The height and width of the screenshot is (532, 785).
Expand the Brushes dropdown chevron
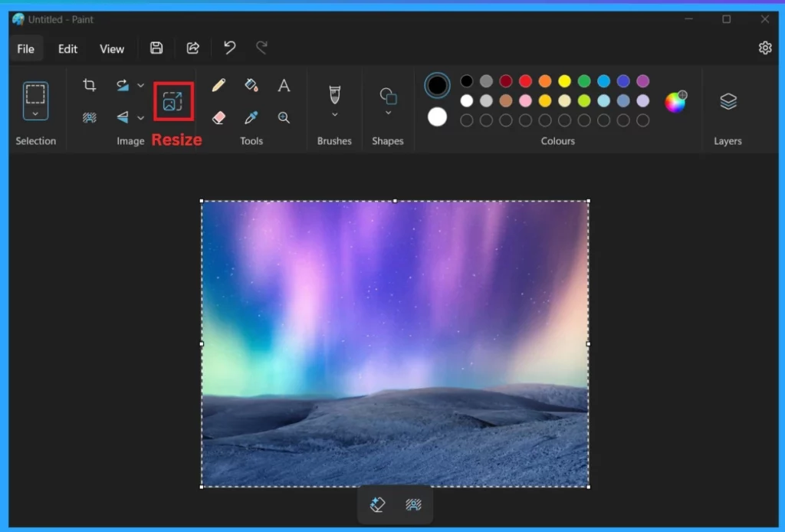pyautogui.click(x=334, y=114)
